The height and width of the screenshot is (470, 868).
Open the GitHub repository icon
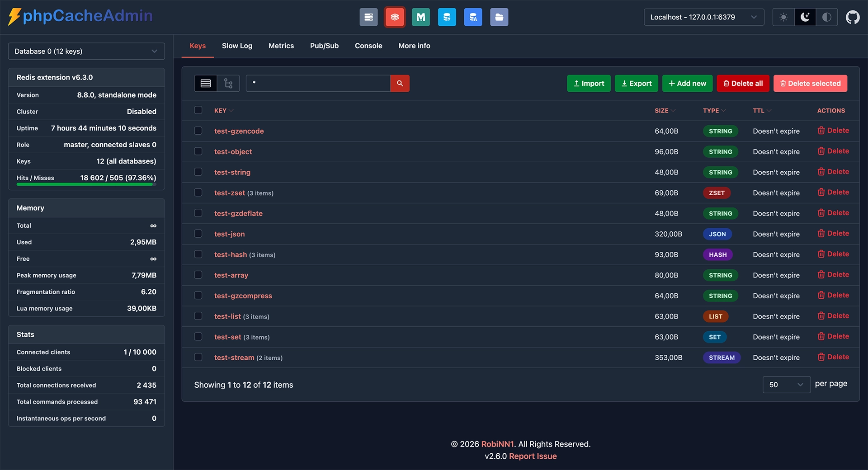pyautogui.click(x=853, y=17)
